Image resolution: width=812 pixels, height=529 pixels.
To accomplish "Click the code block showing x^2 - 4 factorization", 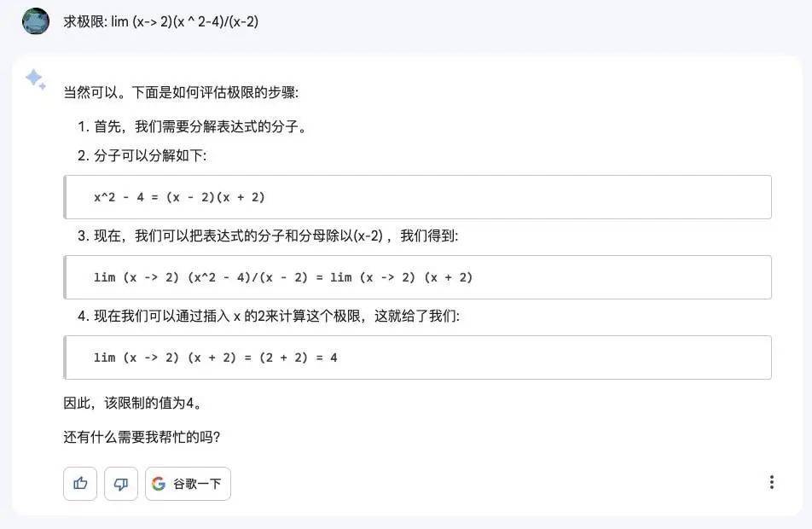I will [418, 197].
